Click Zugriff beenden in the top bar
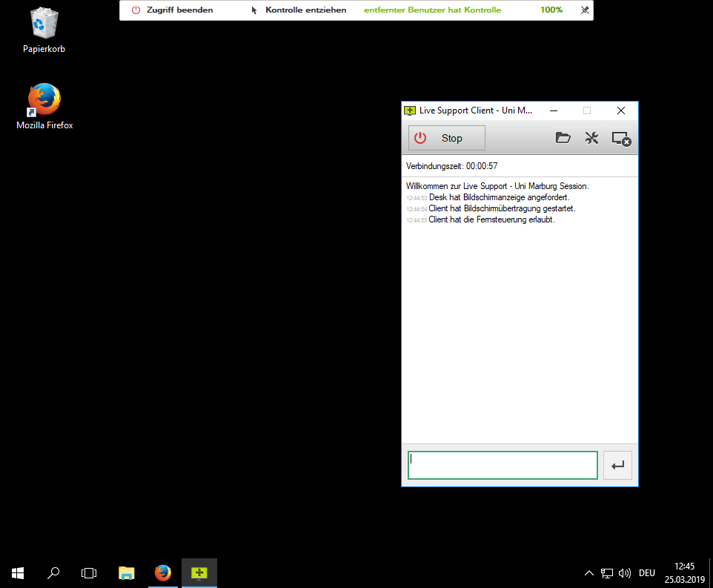Viewport: 713px width, 588px height. [173, 10]
